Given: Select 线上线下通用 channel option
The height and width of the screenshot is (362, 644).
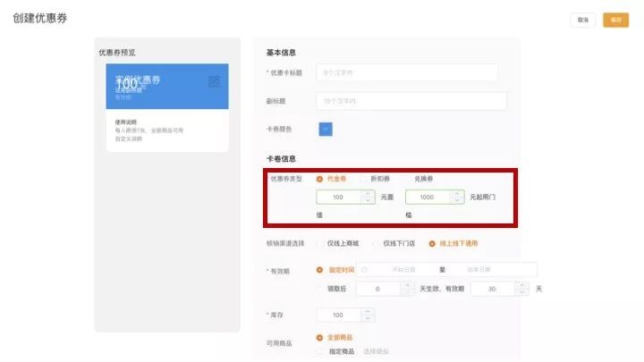Looking at the screenshot, I should 432,243.
